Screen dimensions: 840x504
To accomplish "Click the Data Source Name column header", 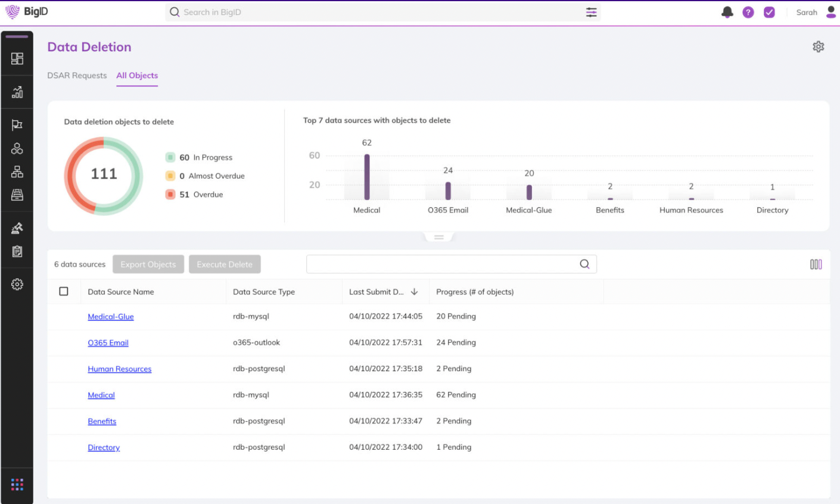I will [121, 292].
